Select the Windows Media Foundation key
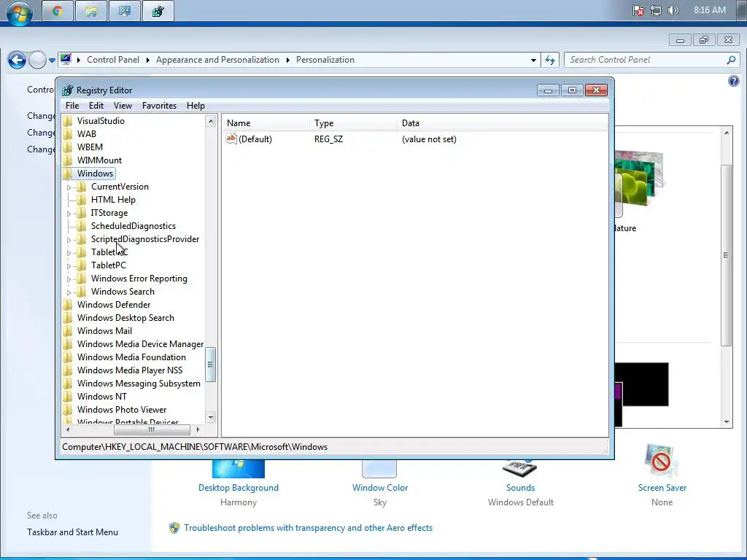747x560 pixels. click(131, 357)
